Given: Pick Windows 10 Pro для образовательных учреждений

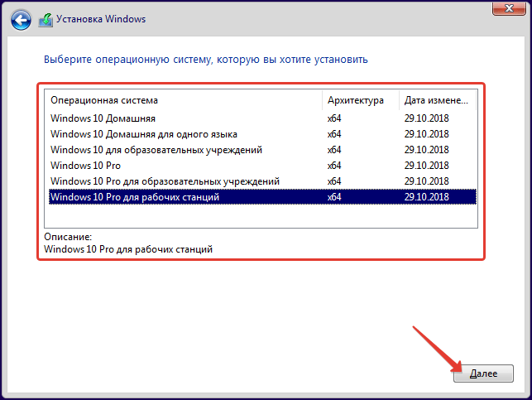Looking at the screenshot, I should (x=262, y=181).
